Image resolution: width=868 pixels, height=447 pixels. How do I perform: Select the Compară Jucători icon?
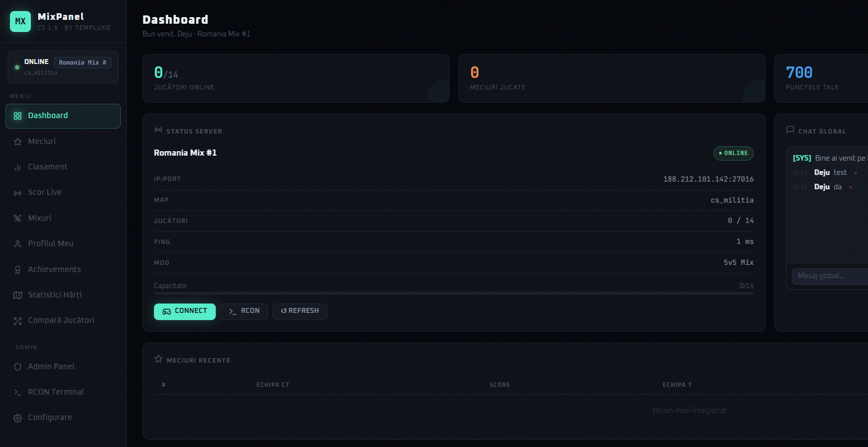pos(18,320)
